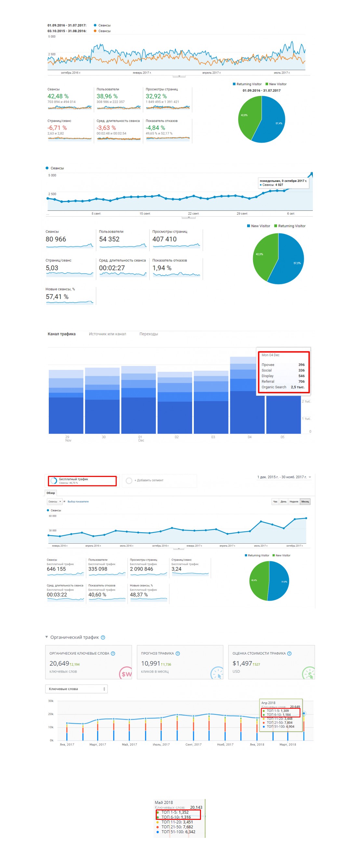Viewport: 359px width, 868px height.
Task: Click ТОП 1-5: 1,352 in Май 2018 tooltip
Action: (x=175, y=812)
